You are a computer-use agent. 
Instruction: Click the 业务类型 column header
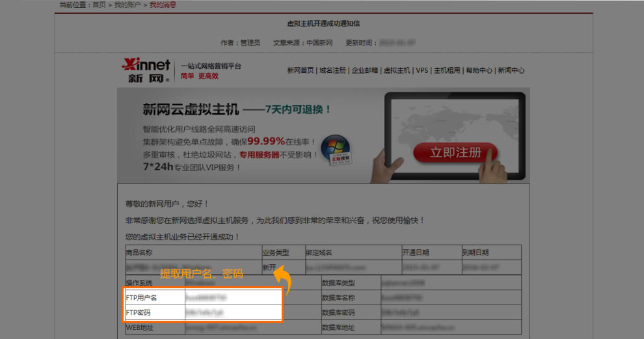[284, 252]
